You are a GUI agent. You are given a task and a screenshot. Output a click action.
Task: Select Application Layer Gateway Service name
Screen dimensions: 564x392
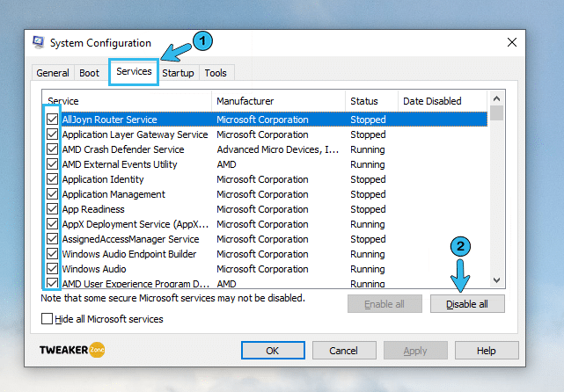[135, 134]
